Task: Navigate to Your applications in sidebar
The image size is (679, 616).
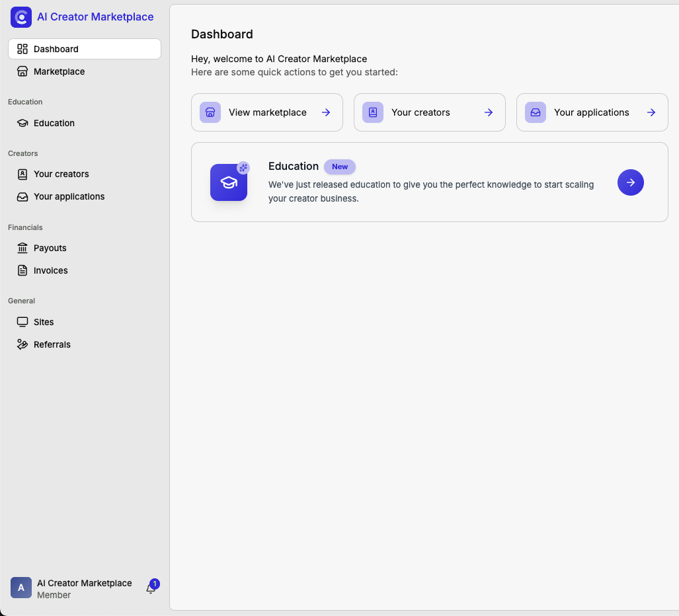Action: point(69,196)
